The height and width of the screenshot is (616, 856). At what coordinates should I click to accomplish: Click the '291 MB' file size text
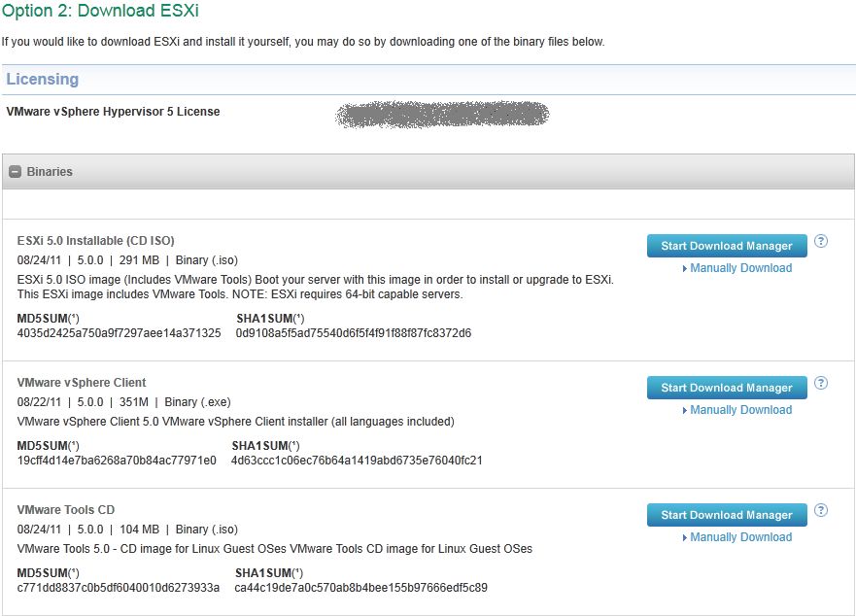pos(139,260)
